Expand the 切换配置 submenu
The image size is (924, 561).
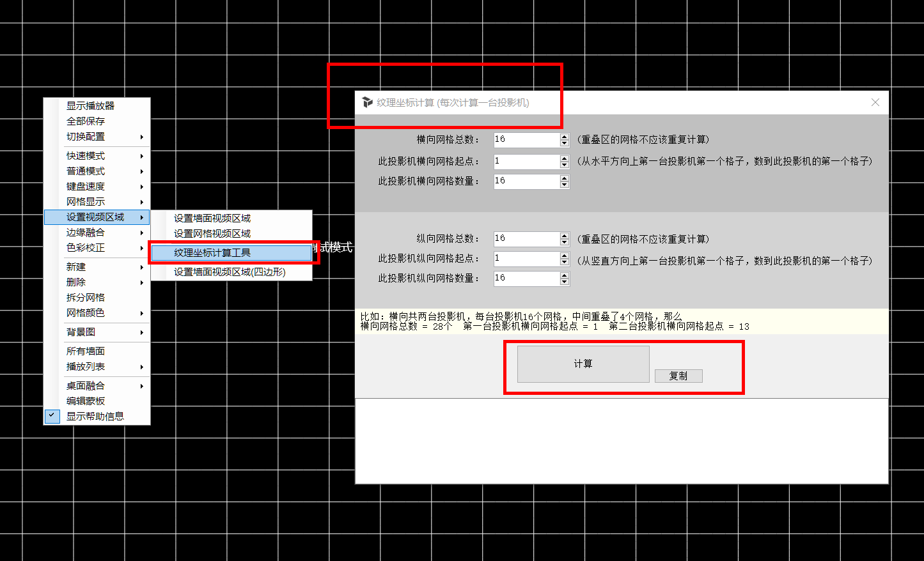point(97,137)
